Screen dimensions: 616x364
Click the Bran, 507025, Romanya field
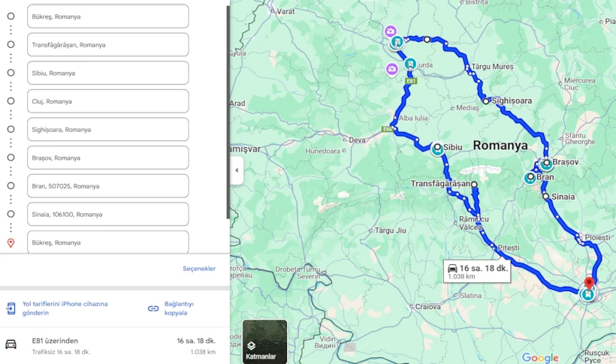point(107,186)
